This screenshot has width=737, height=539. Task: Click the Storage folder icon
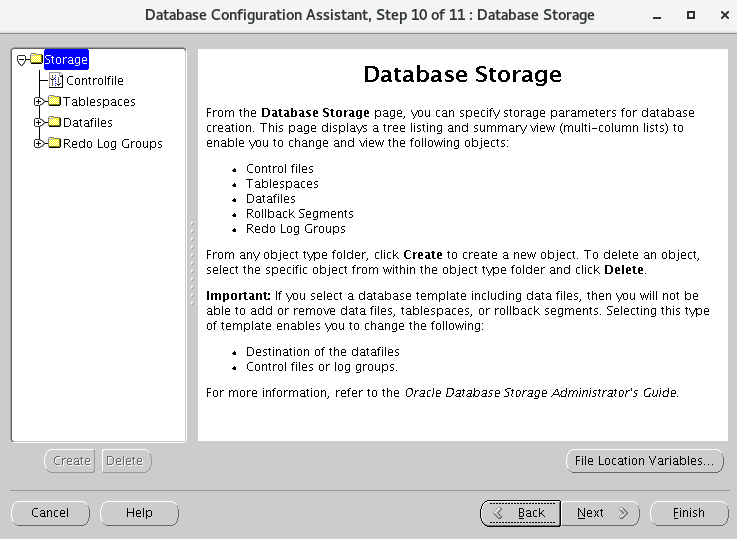[x=36, y=59]
